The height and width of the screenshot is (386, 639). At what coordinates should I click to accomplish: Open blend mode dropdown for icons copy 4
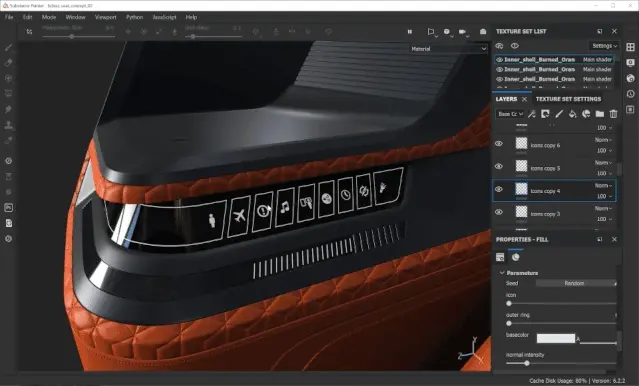603,185
